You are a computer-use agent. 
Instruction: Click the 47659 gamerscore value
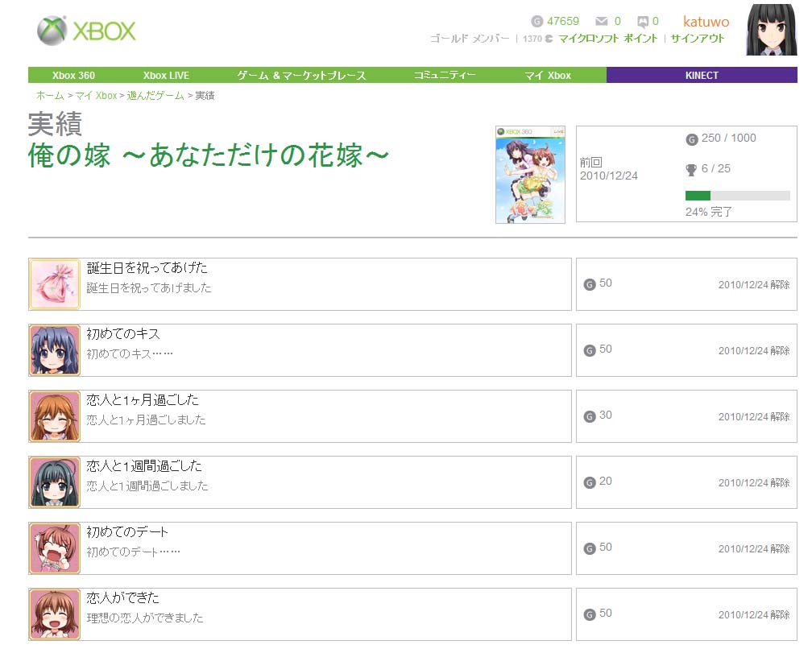pyautogui.click(x=563, y=21)
